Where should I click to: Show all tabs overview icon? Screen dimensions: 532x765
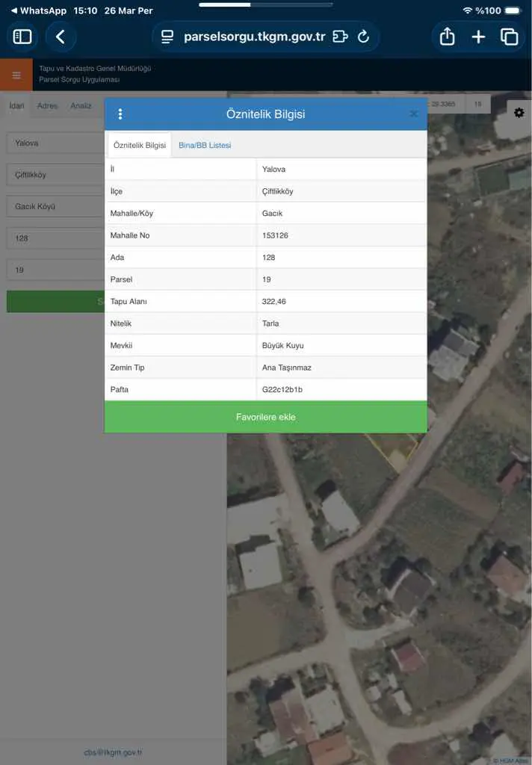coord(509,37)
